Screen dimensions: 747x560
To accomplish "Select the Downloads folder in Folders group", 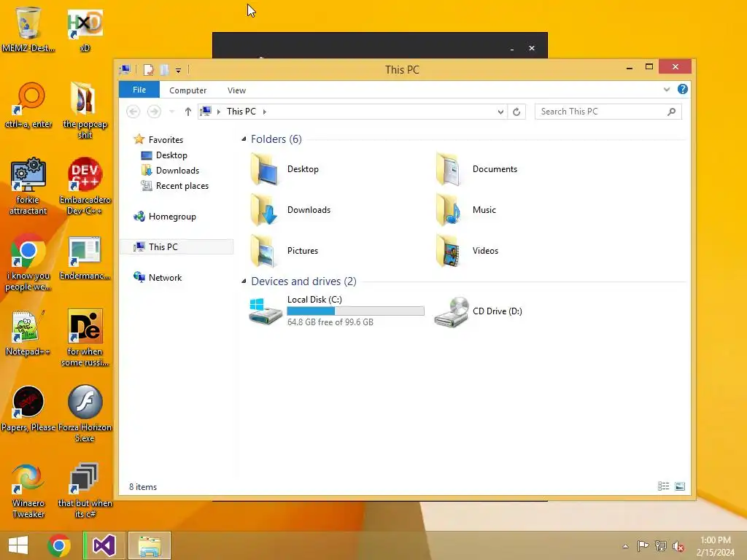I will 290,210.
